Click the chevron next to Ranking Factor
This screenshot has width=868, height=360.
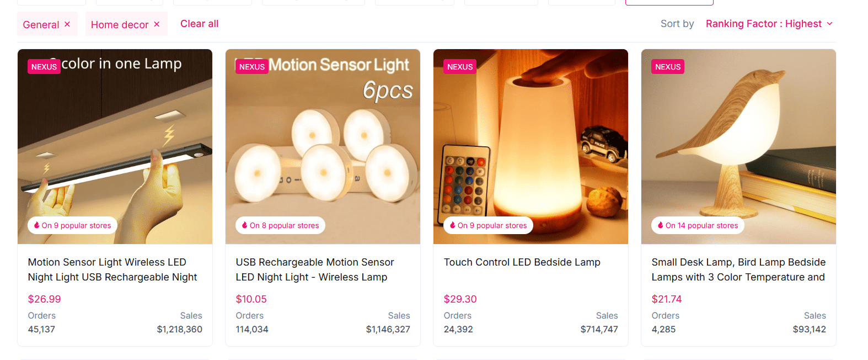coord(830,24)
